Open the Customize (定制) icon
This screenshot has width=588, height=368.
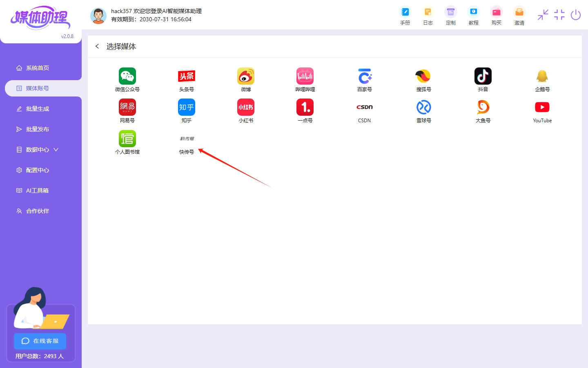[451, 12]
